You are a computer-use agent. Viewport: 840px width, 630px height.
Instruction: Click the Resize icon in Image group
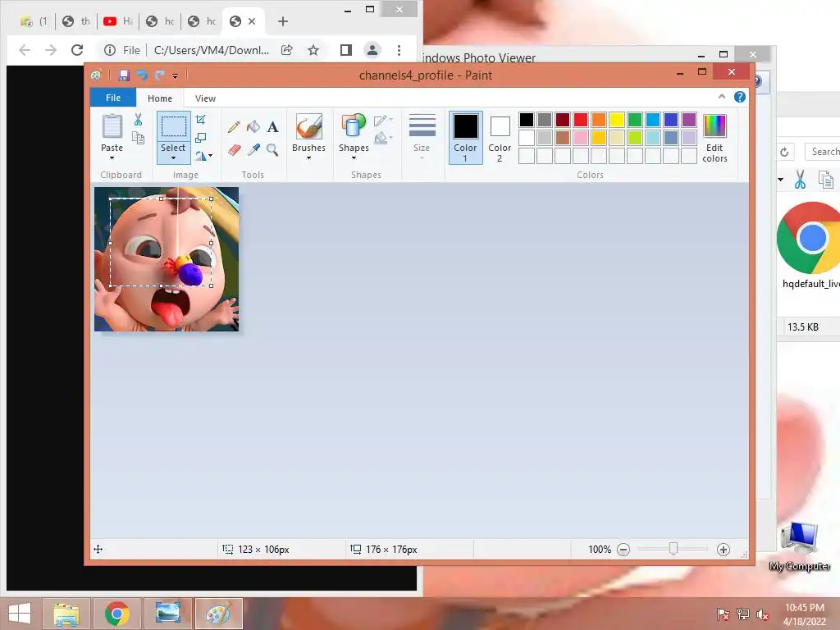click(x=201, y=138)
